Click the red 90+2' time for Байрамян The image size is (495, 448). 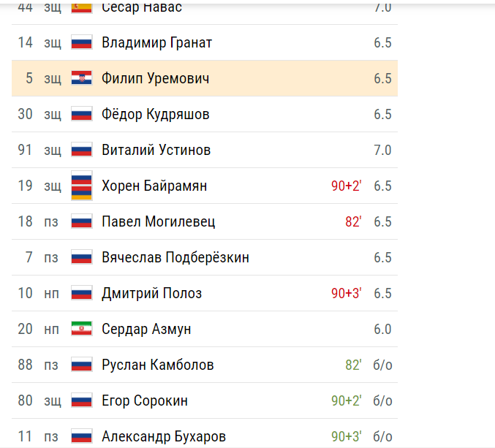[x=347, y=186]
